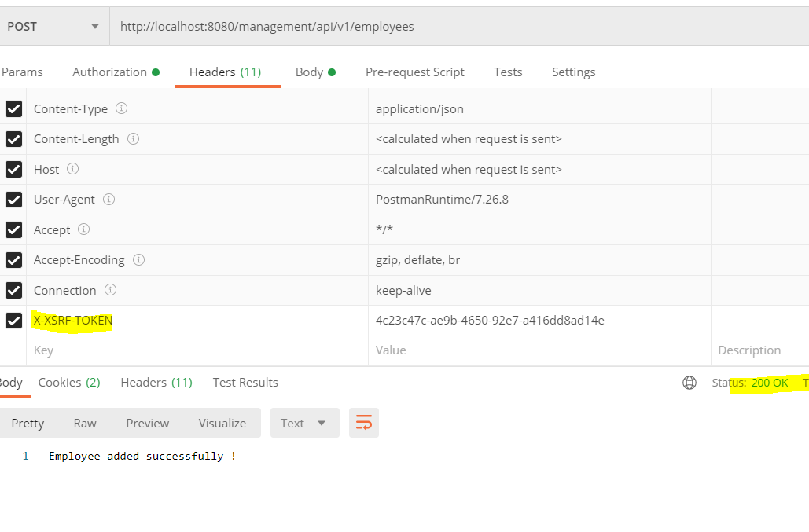This screenshot has height=532, width=809.
Task: Click the info icon next to User-Agent
Action: click(x=109, y=200)
